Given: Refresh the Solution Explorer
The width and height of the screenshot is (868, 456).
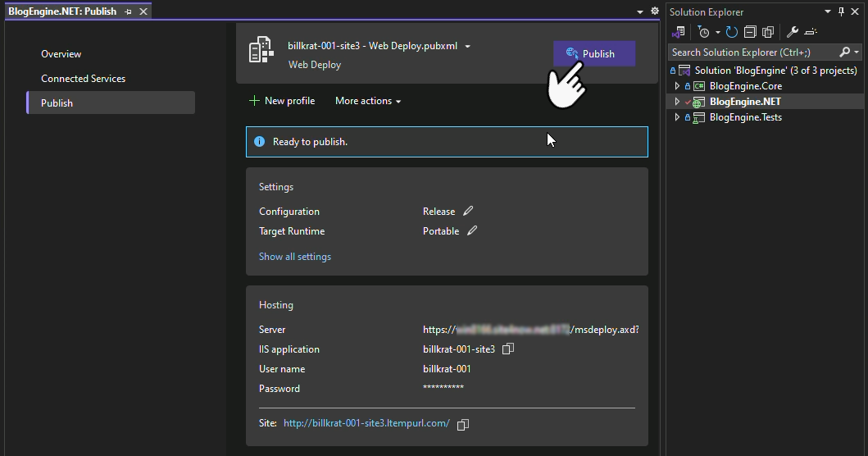Looking at the screenshot, I should pyautogui.click(x=732, y=32).
